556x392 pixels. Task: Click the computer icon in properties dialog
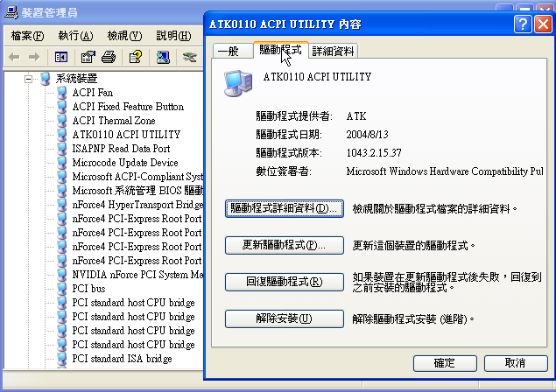[238, 84]
